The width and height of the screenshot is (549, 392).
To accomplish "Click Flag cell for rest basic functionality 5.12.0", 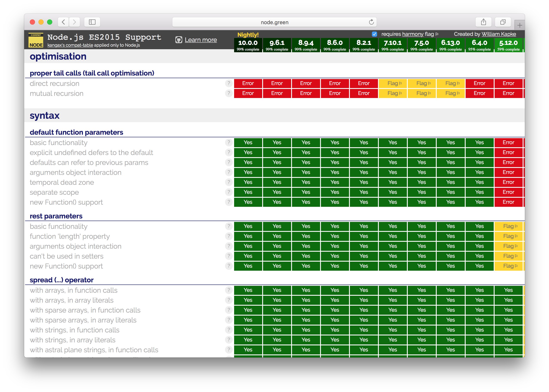I will tap(508, 226).
